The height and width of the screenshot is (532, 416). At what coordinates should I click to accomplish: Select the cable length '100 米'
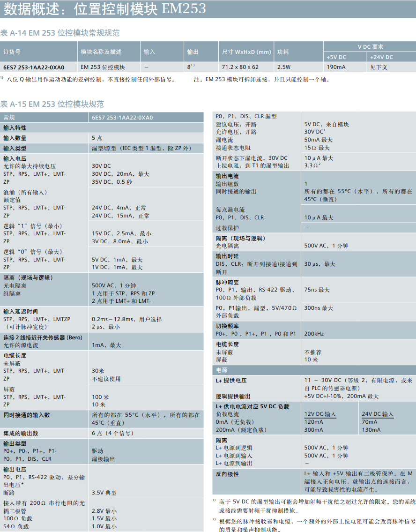(x=100, y=397)
